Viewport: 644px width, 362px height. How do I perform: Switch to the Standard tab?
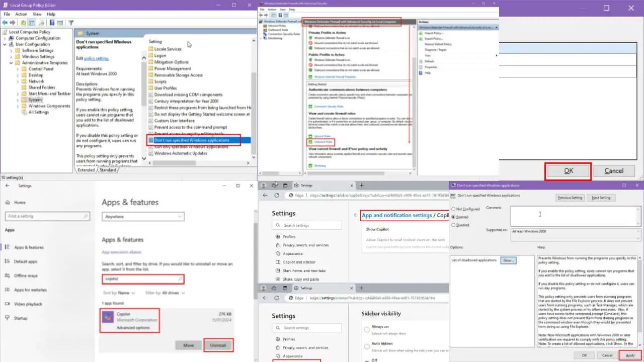[107, 170]
